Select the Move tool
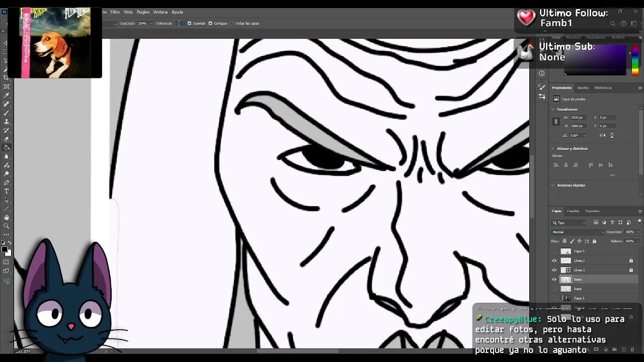 coord(7,43)
